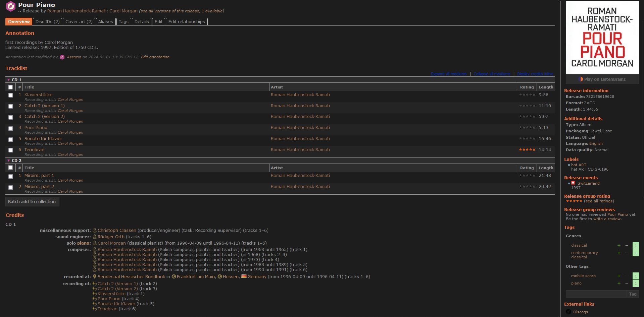Click Display credits inline link
This screenshot has width=644, height=317.
point(535,74)
